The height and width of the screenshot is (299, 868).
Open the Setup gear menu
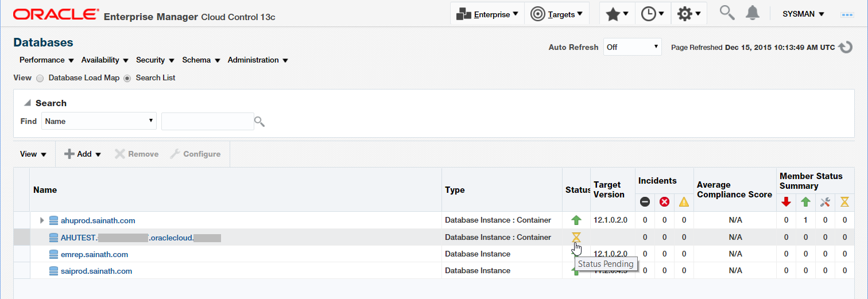coord(688,14)
